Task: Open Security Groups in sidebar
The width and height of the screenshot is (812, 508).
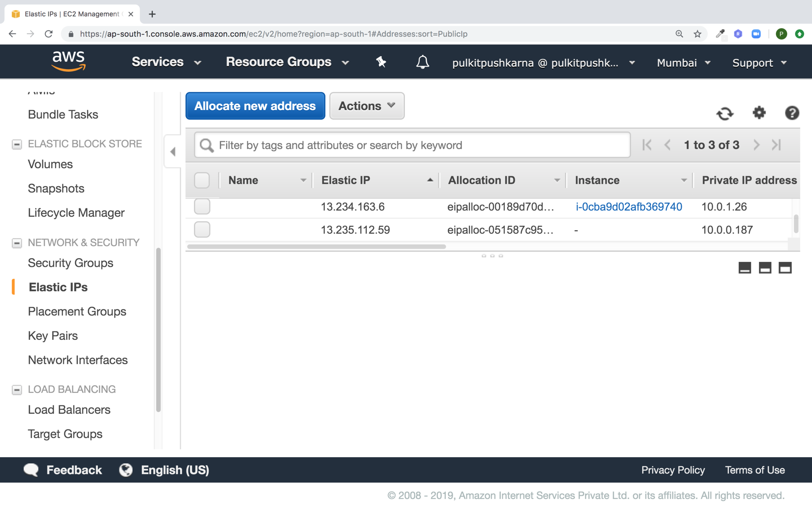Action: 70,263
